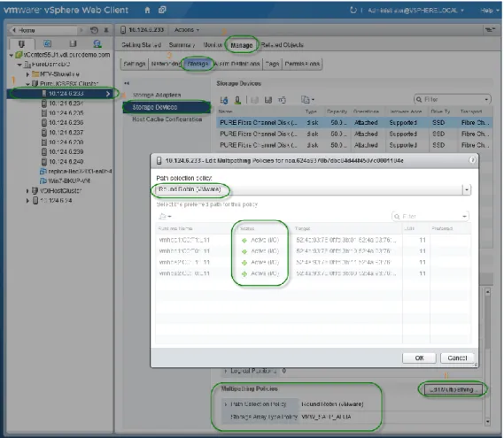Switch to the Settings sub-tab
The width and height of the screenshot is (504, 438).
tap(135, 64)
